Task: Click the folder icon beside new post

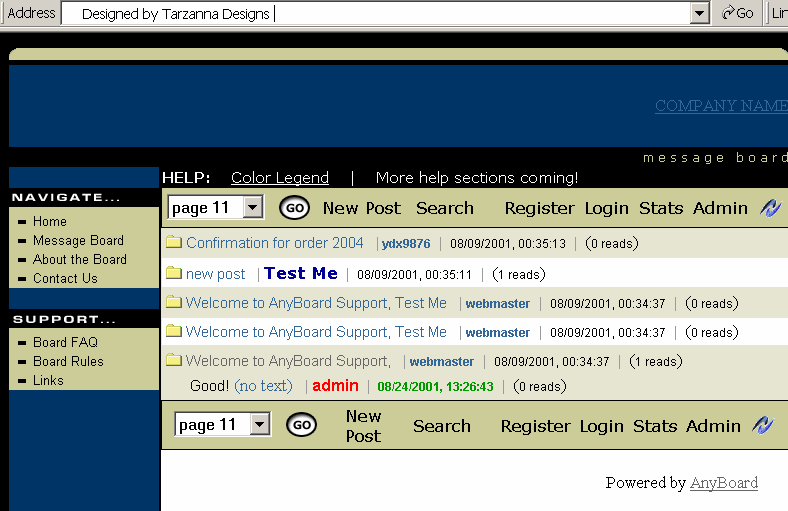Action: [174, 273]
